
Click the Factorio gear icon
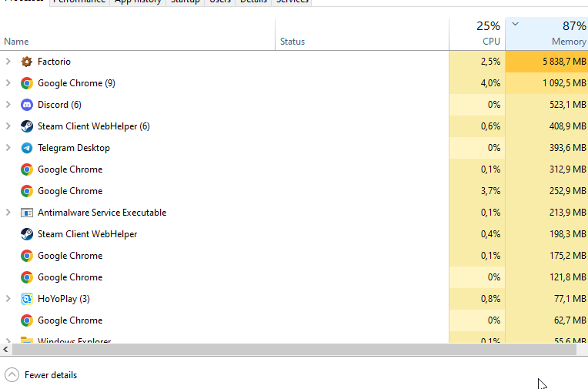point(27,62)
